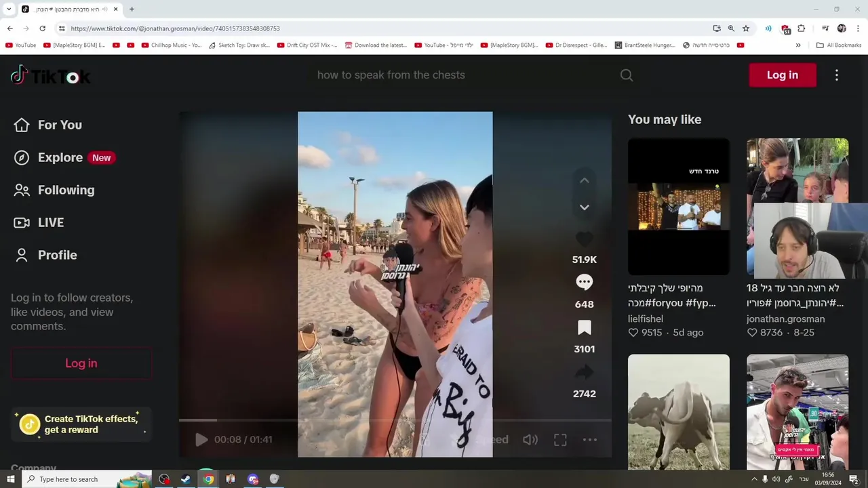Open more video options ellipsis
The width and height of the screenshot is (868, 488).
point(590,440)
